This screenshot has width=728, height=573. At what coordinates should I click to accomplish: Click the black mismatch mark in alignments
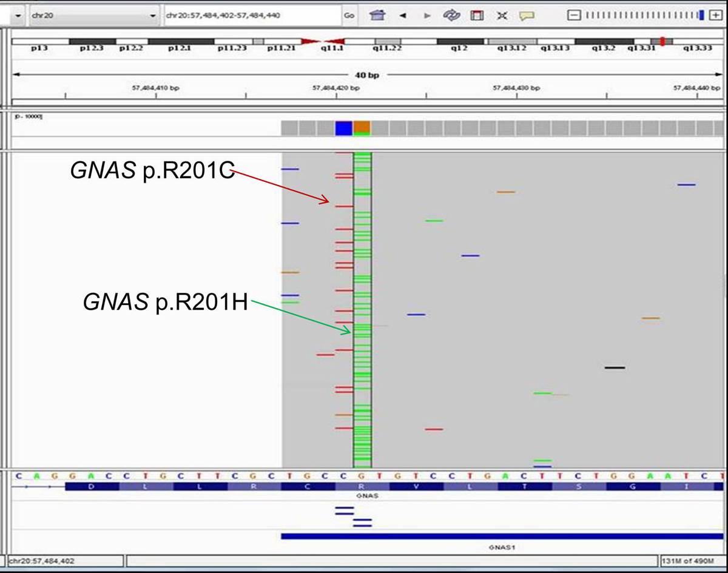coord(615,367)
